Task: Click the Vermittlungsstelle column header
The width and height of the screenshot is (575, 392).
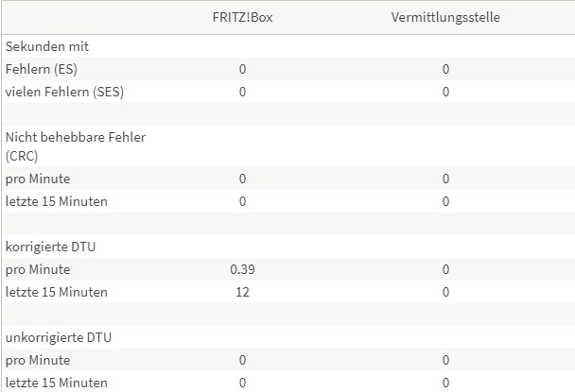Action: click(445, 18)
